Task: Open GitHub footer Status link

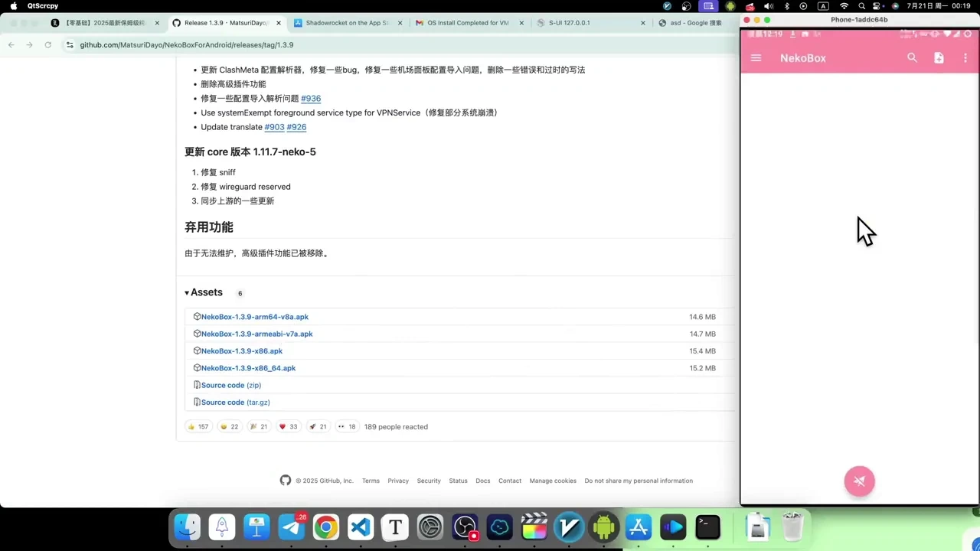Action: (x=458, y=481)
